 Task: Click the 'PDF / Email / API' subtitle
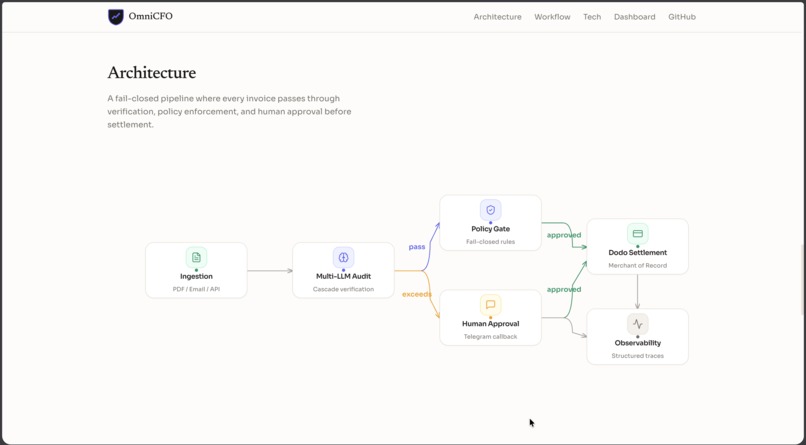196,289
